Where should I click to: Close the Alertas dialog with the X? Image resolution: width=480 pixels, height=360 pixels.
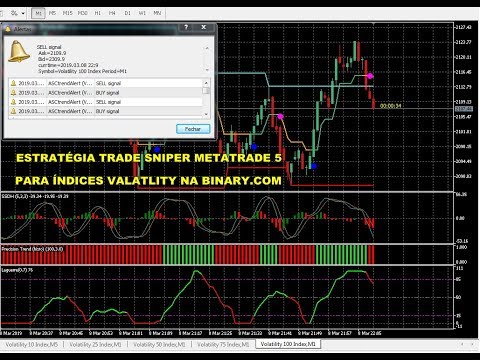tap(204, 27)
